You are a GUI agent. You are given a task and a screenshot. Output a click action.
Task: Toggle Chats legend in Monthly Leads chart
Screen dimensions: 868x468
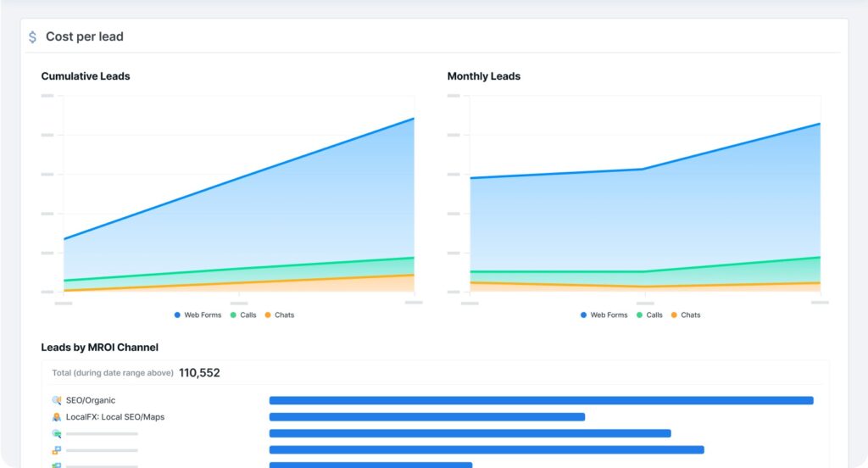point(685,315)
